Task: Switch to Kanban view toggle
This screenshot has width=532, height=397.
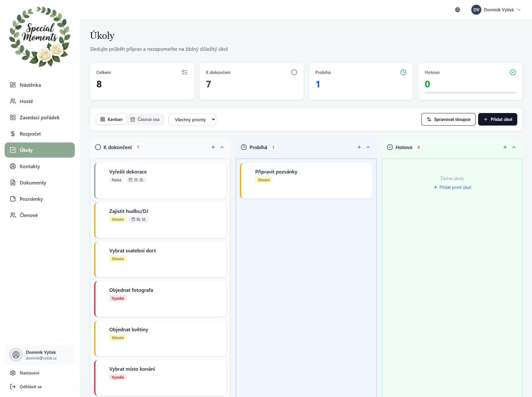Action: point(111,119)
